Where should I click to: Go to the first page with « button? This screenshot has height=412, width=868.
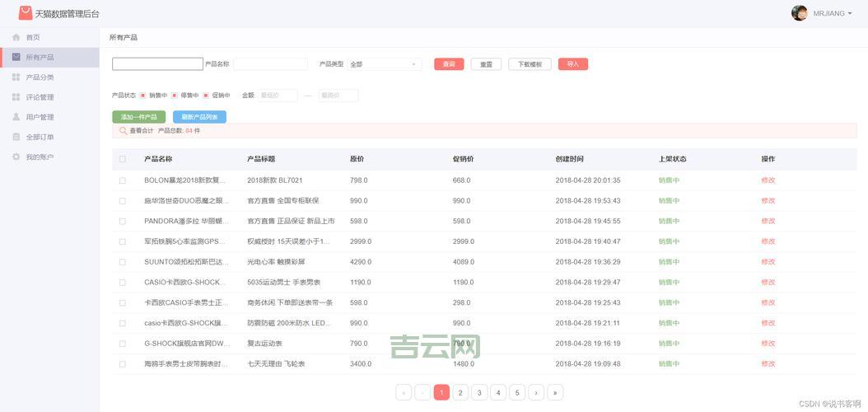404,392
